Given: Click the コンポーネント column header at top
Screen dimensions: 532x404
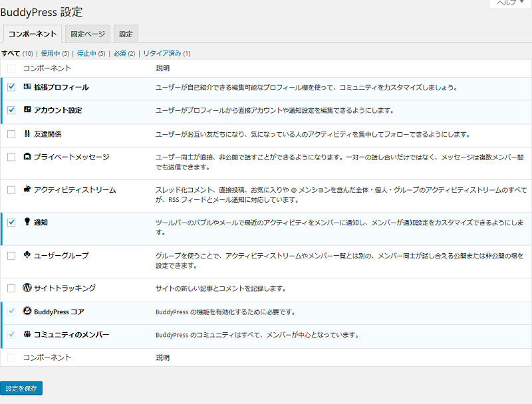Looking at the screenshot, I should (x=47, y=68).
